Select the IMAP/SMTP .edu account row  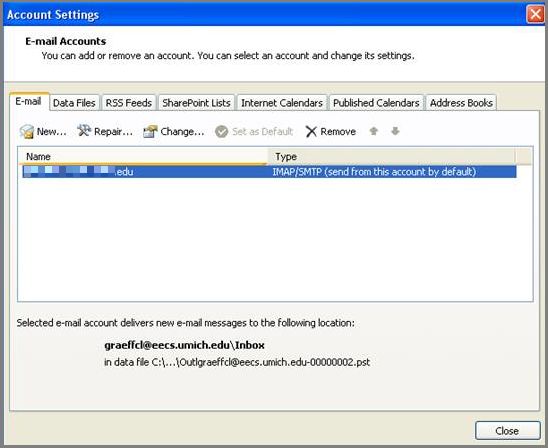coord(269,172)
